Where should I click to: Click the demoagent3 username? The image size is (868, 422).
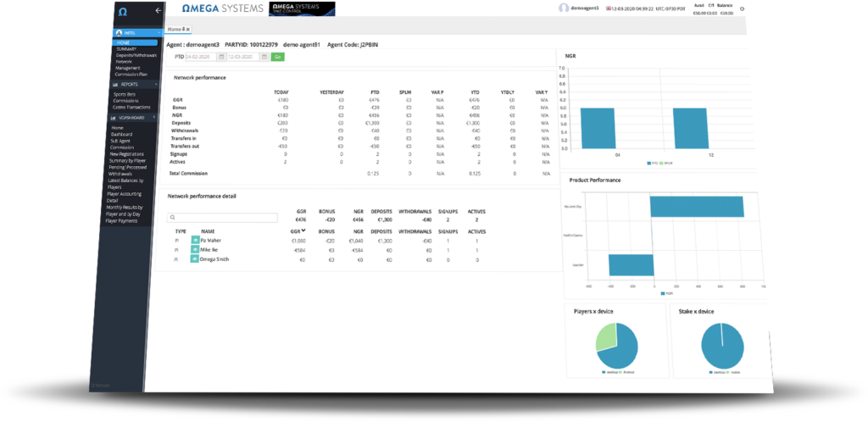point(585,8)
